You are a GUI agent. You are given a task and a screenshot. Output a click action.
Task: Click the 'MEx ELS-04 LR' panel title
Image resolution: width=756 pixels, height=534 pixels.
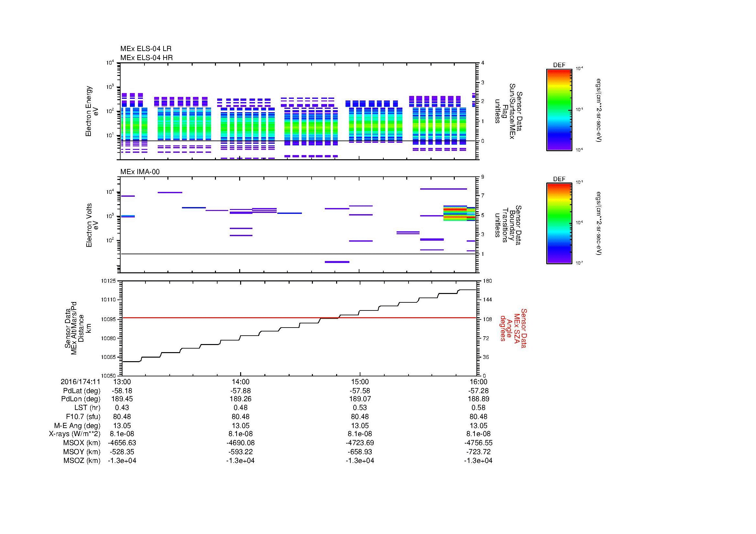(146, 49)
